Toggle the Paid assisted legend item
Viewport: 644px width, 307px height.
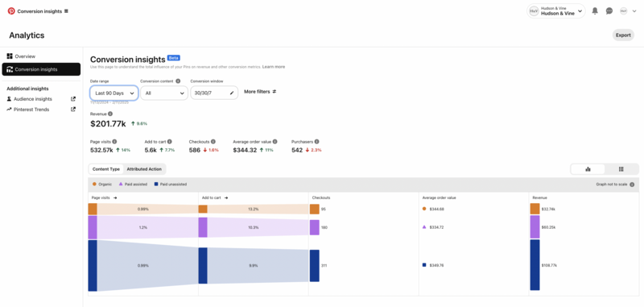click(133, 185)
